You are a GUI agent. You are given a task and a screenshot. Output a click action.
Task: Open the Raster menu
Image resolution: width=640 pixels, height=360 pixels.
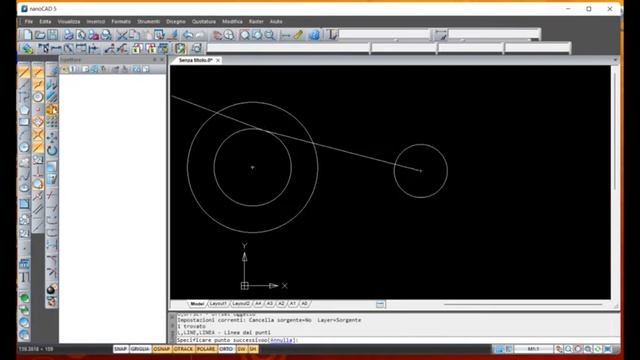pyautogui.click(x=256, y=21)
